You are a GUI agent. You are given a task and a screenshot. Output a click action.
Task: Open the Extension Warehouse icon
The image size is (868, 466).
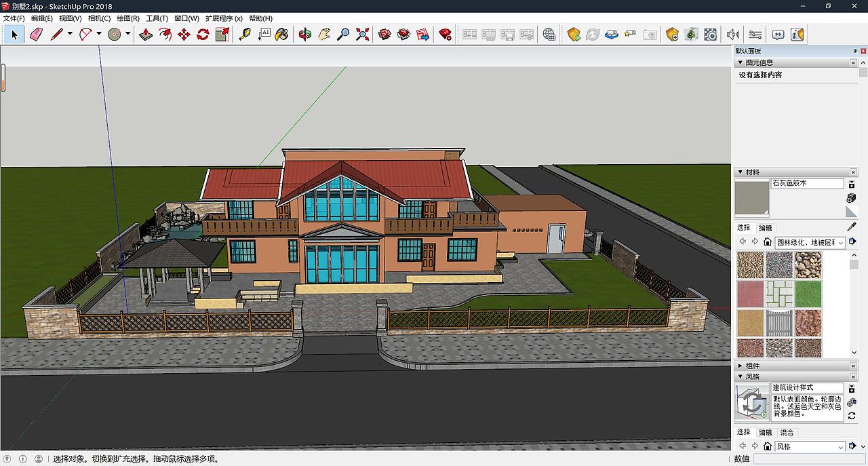pyautogui.click(x=404, y=34)
